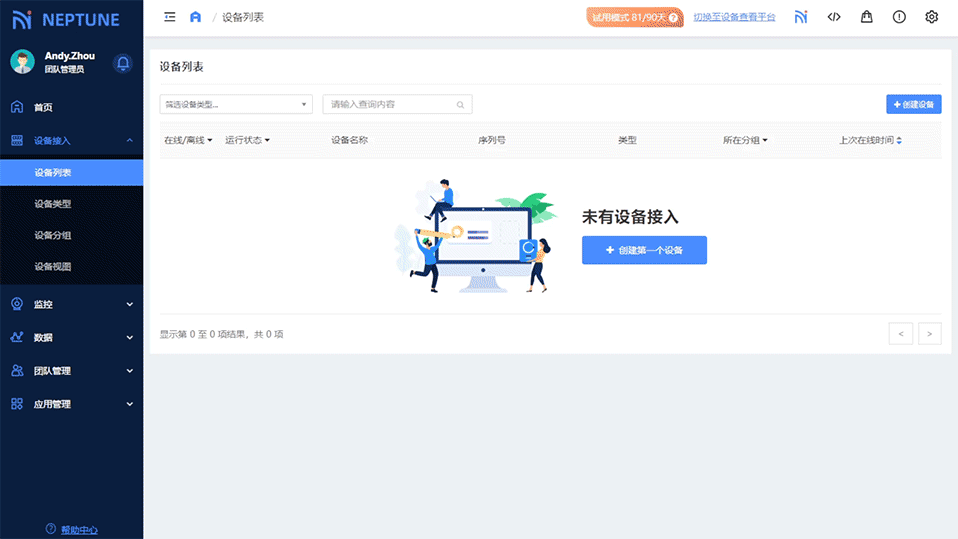Open the 筛选设备类型 dropdown
Image resolution: width=958 pixels, height=539 pixels.
pos(236,105)
